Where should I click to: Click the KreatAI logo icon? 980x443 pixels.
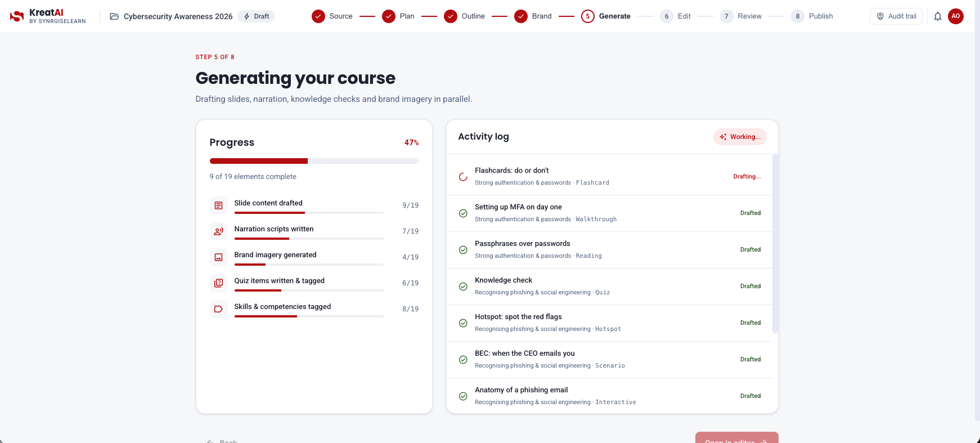coord(17,16)
